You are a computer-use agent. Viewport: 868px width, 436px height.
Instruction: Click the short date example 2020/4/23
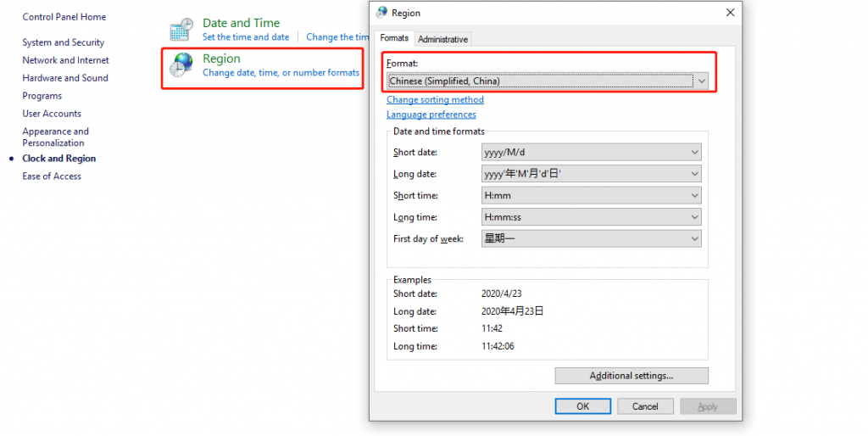502,293
